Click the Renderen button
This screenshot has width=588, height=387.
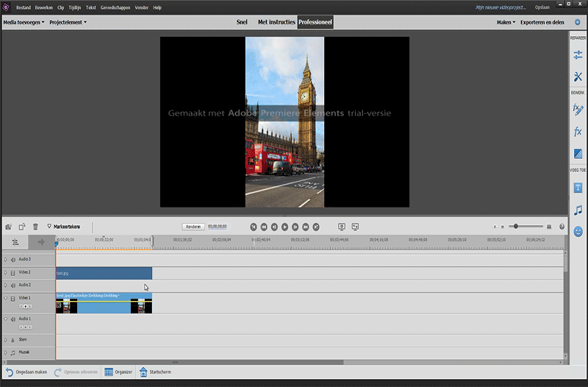[193, 227]
